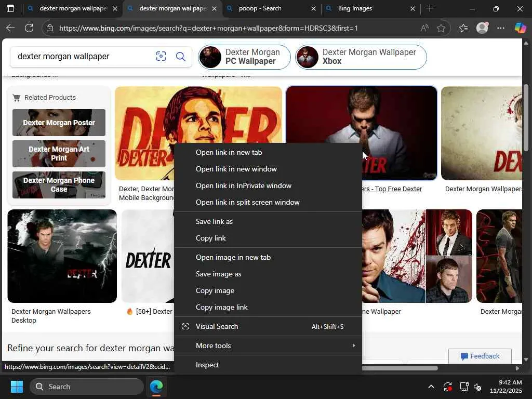The height and width of the screenshot is (399, 532).
Task: Click the page vertical scrollbar thumb
Action: tap(526, 117)
